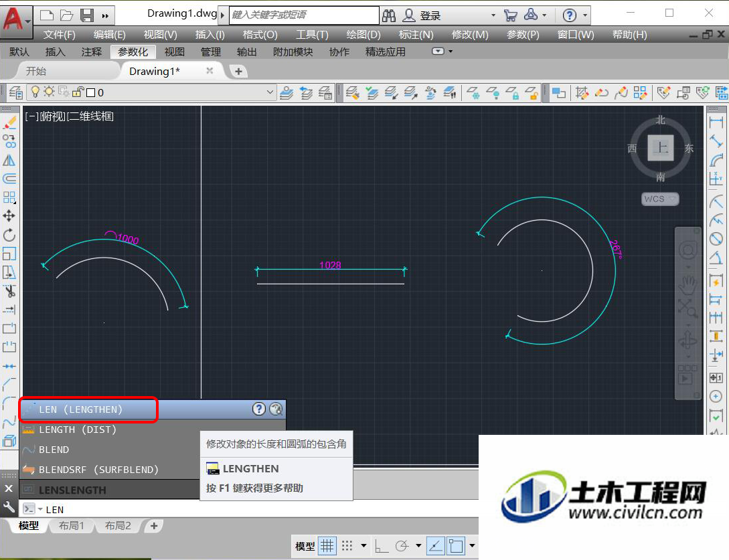Select the Diameter dimension tool
Viewport: 729px width, 560px height.
pos(716,239)
